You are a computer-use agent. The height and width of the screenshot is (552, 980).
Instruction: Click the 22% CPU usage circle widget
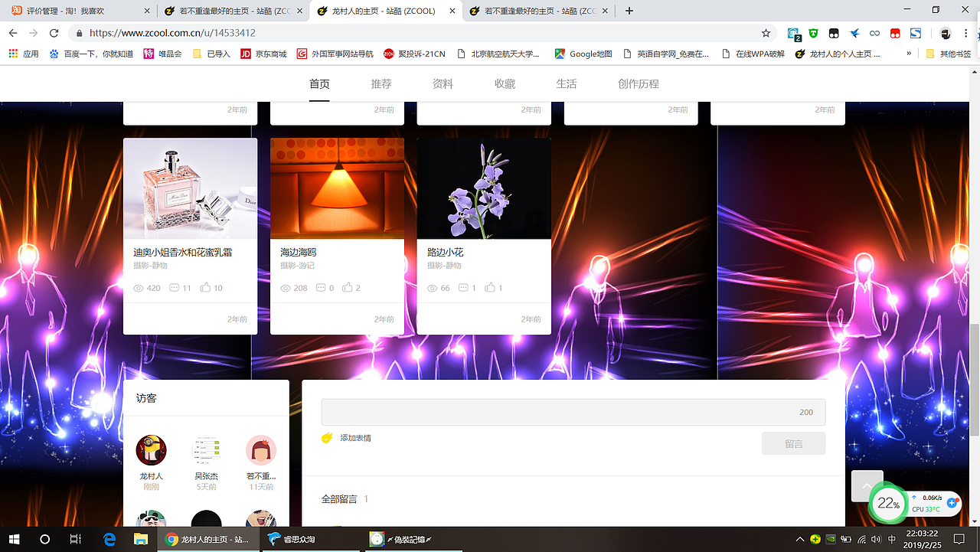(x=888, y=504)
